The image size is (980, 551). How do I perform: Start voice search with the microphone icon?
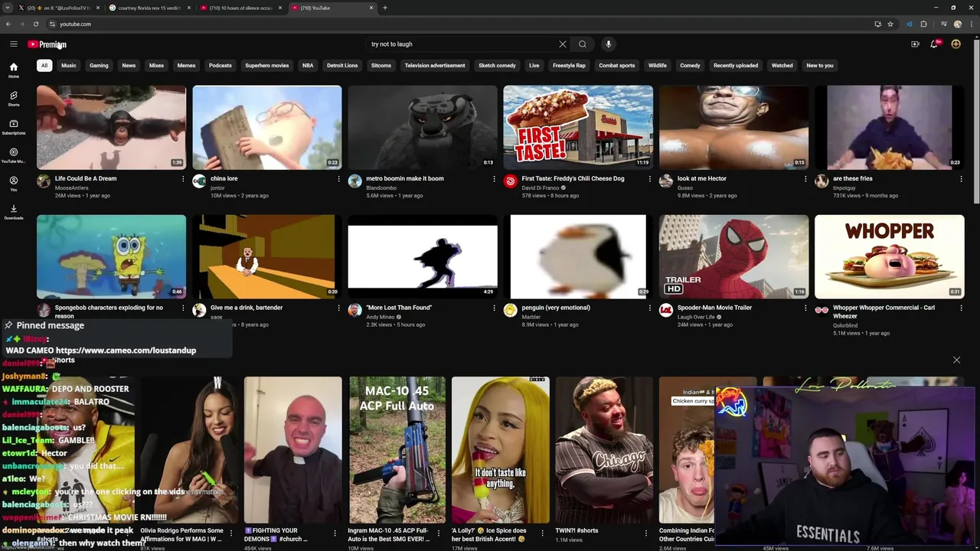tap(609, 44)
